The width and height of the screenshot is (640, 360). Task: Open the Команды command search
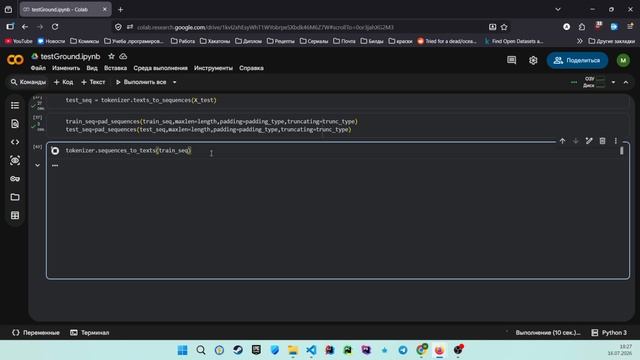[x=28, y=82]
